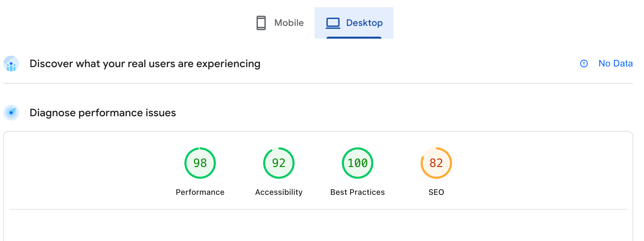Click the Accessibility score gauge showing 92

coord(279,163)
